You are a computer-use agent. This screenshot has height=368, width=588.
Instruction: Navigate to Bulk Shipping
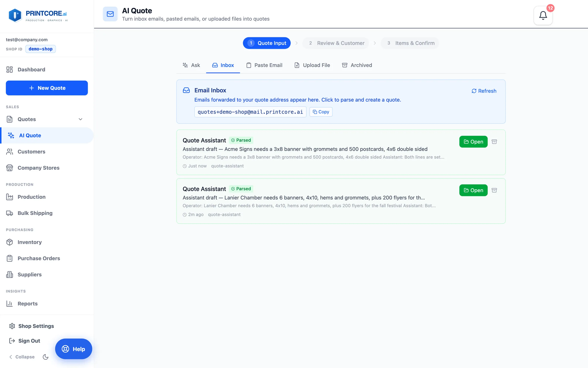47,213
